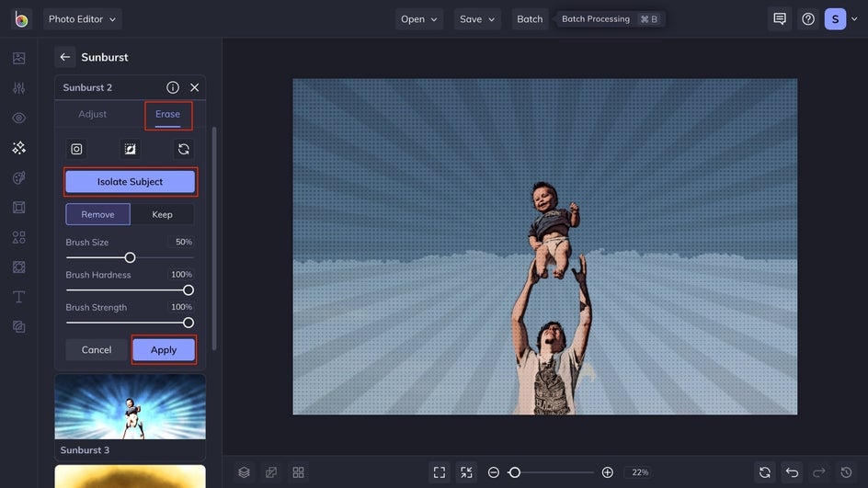
Task: Click the effects panel scrollbar
Action: point(214,238)
